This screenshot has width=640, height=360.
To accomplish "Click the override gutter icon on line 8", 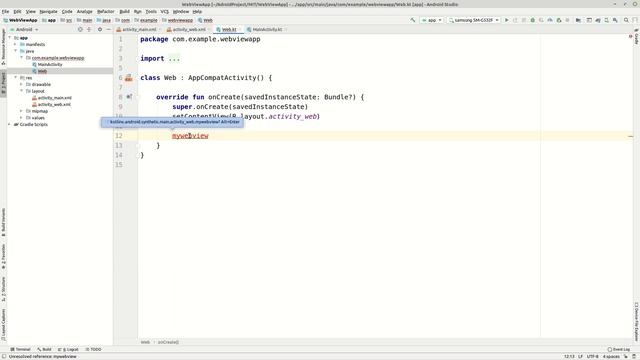I will pos(129,97).
